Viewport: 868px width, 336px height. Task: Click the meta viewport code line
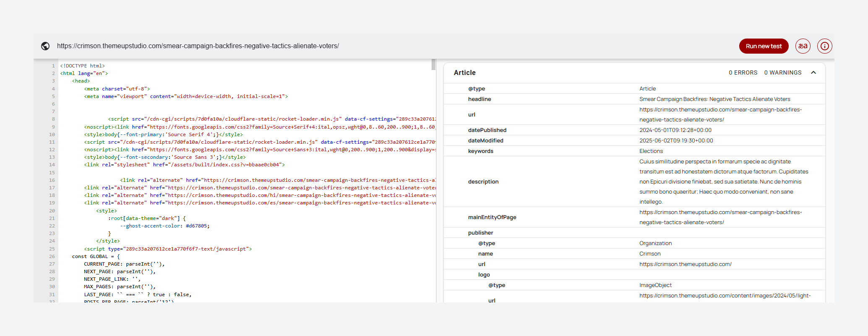(186, 96)
